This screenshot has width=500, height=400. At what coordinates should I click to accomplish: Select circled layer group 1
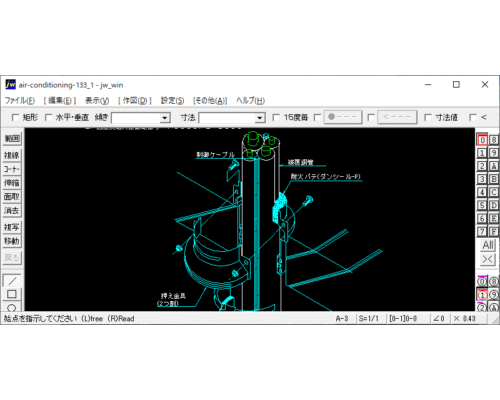482,295
